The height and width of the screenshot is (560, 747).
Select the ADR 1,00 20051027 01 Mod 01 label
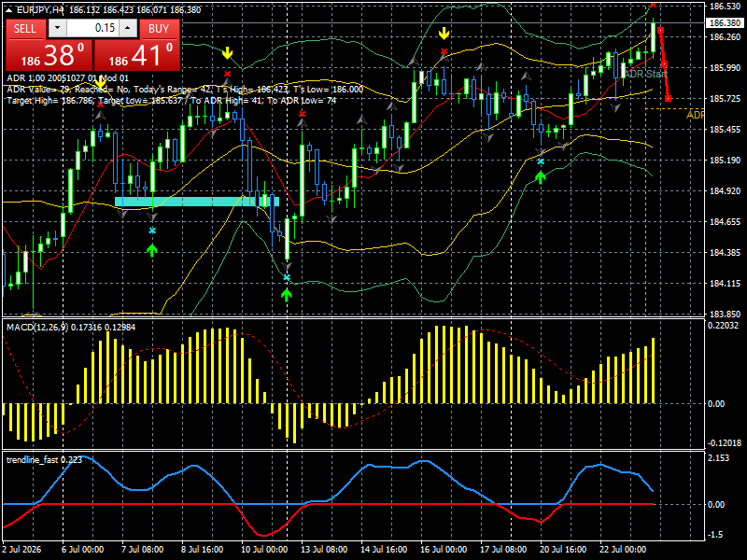coord(67,78)
